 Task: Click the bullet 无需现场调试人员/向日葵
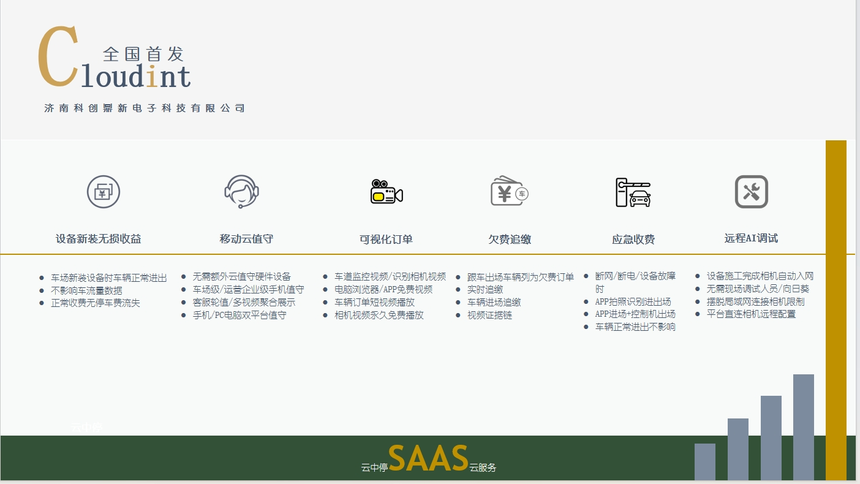point(757,289)
